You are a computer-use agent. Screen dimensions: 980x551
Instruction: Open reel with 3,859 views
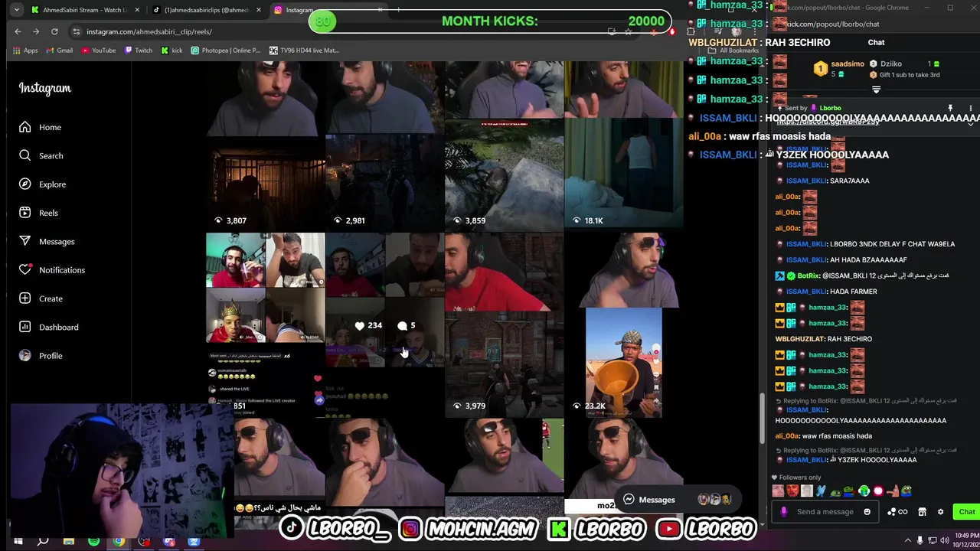504,145
